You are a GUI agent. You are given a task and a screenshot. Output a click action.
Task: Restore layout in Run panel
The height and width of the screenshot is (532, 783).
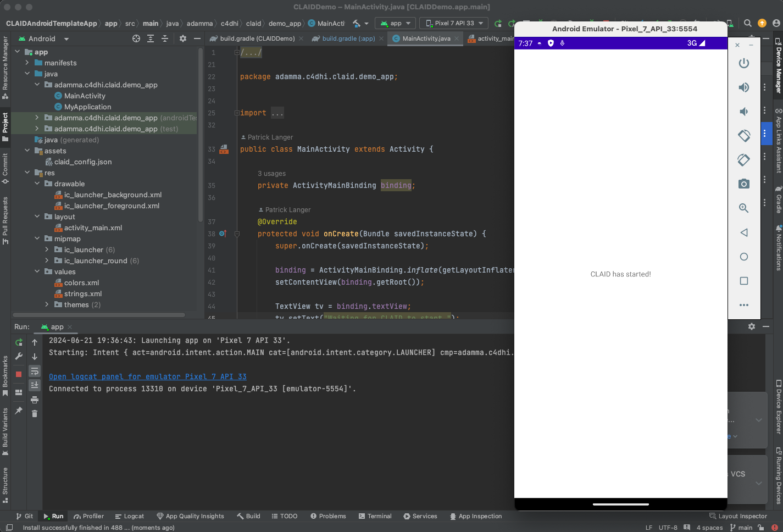(19, 392)
